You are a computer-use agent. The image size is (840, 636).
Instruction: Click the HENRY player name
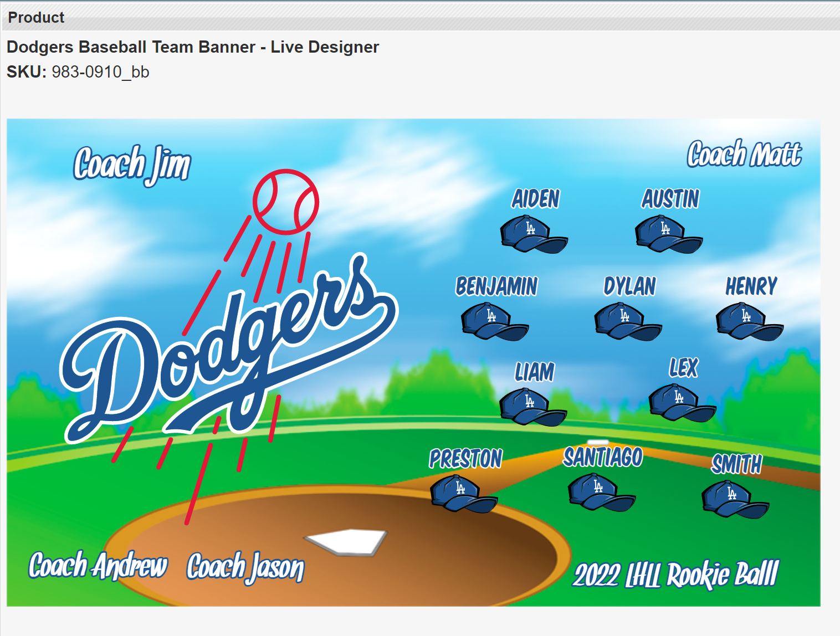coord(751,286)
